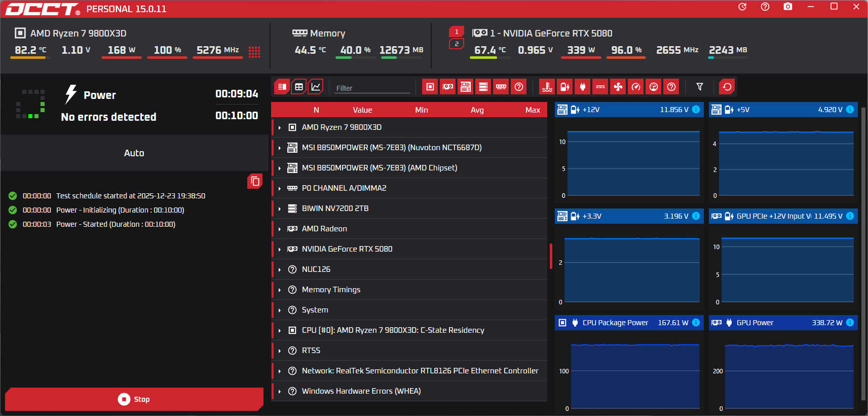Toggle the voltage sensor filter

(x=565, y=87)
